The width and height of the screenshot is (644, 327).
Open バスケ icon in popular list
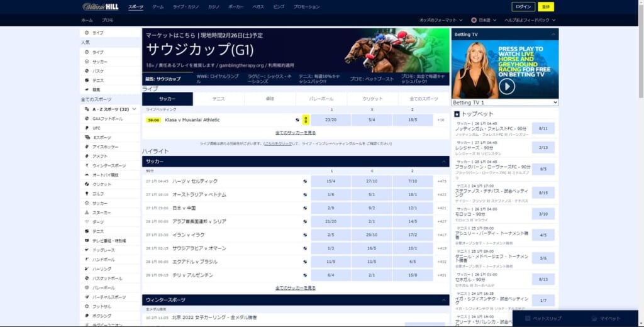click(x=87, y=71)
